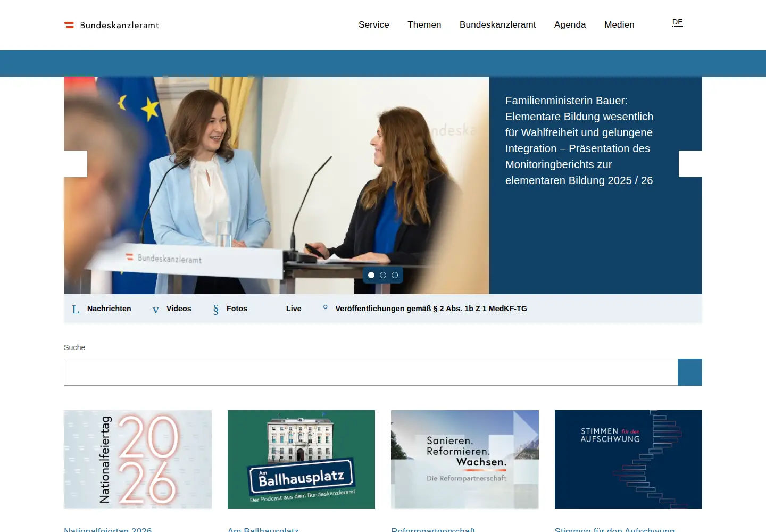Switch to the second carousel slide dot

coord(383,275)
